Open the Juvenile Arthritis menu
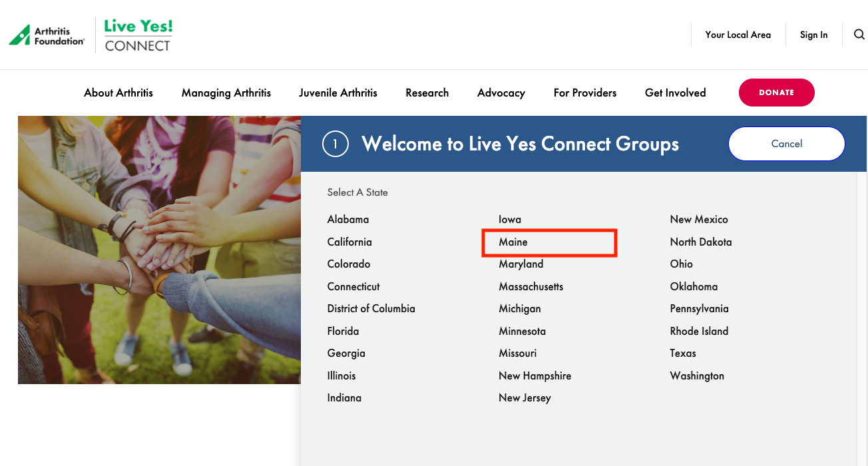Screen dimensions: 868x466 (x=338, y=93)
